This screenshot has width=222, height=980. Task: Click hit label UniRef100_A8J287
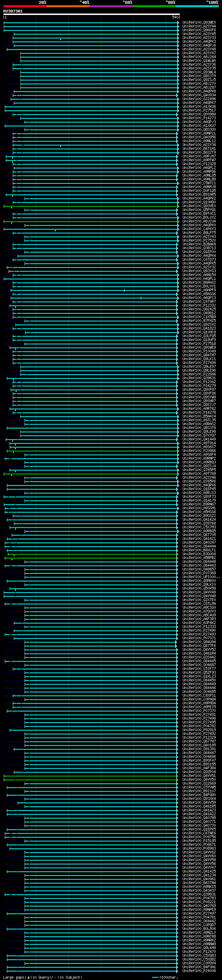(199, 88)
